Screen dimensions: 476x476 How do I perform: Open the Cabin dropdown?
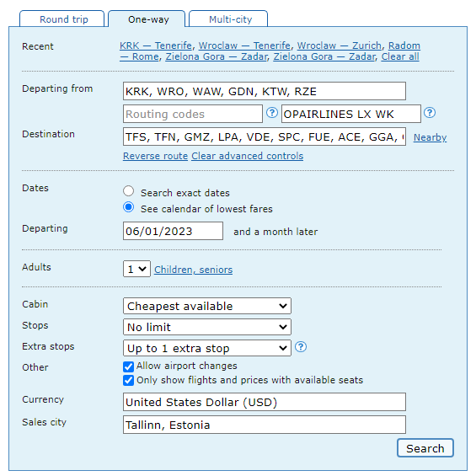[x=207, y=306]
